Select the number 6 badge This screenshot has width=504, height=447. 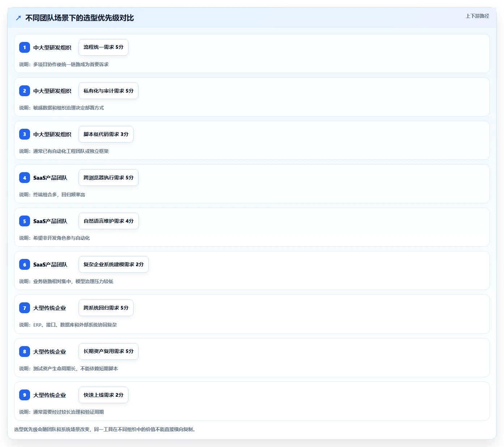pos(25,264)
